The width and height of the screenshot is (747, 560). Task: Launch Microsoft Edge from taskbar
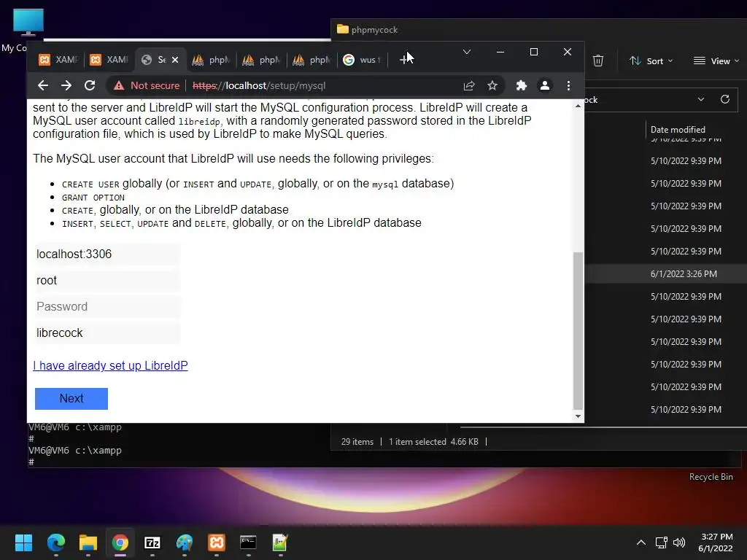tap(55, 542)
